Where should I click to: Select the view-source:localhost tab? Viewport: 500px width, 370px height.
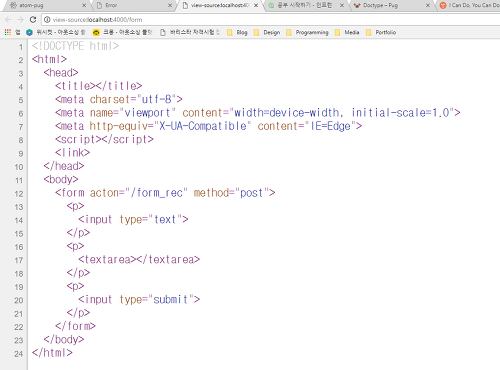click(x=220, y=5)
